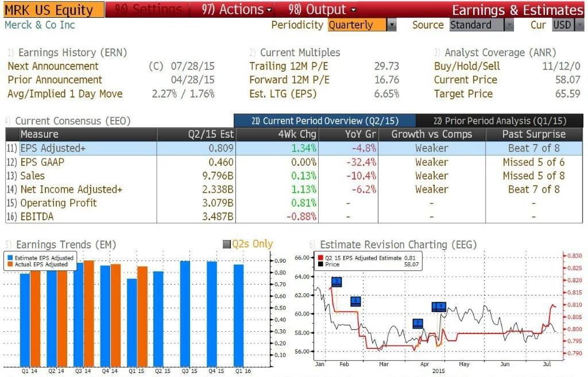Click event marker 2 on the estimate revision chart

pos(418,324)
